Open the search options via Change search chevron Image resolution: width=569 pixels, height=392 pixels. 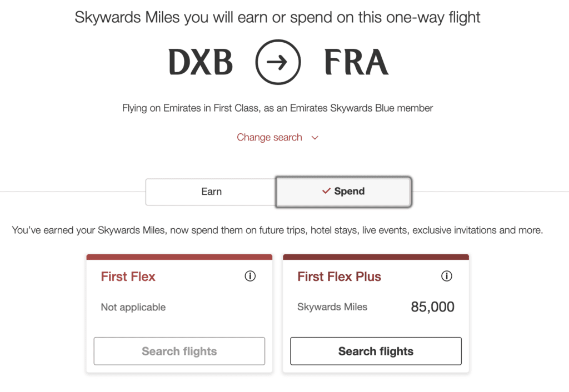pos(315,137)
